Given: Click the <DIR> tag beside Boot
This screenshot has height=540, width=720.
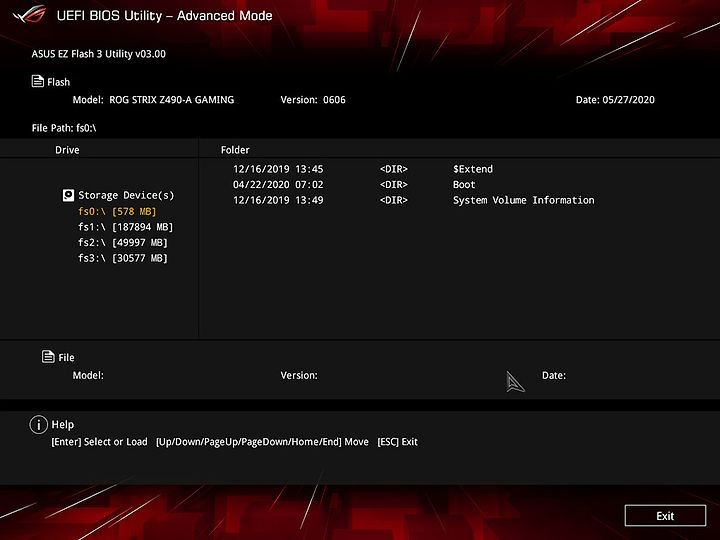Looking at the screenshot, I should pos(394,185).
